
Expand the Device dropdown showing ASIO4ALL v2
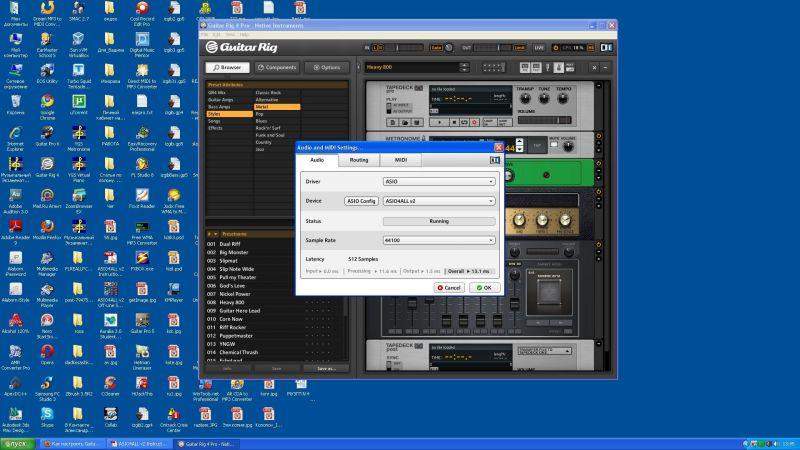pos(439,201)
